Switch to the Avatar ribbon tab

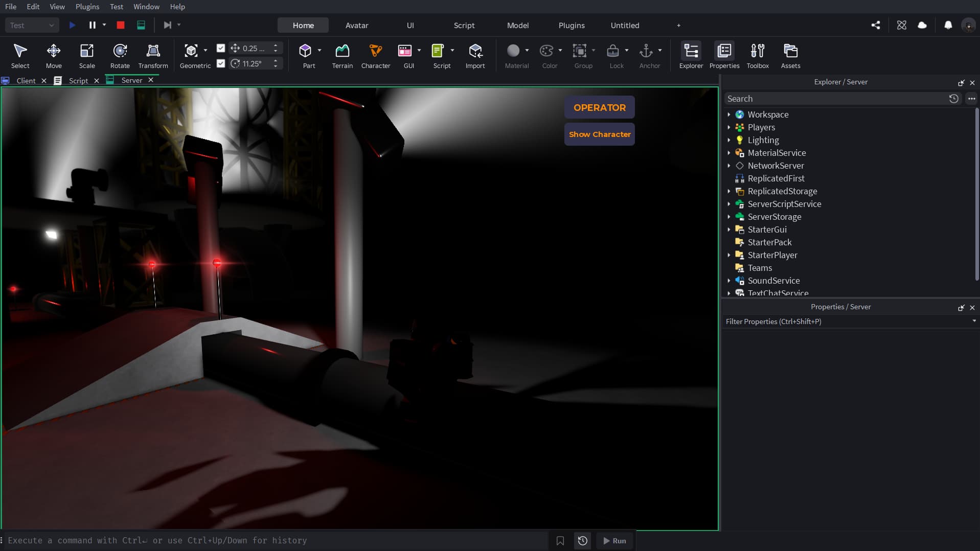[x=356, y=25]
